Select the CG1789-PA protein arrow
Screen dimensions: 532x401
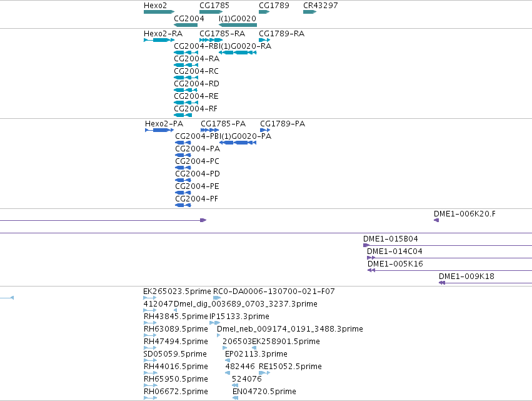click(x=265, y=130)
